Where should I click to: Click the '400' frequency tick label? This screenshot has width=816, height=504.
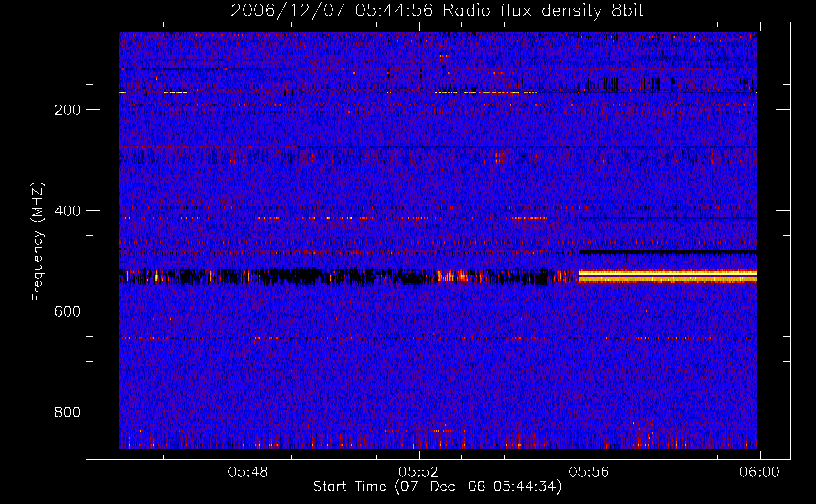[x=68, y=211]
